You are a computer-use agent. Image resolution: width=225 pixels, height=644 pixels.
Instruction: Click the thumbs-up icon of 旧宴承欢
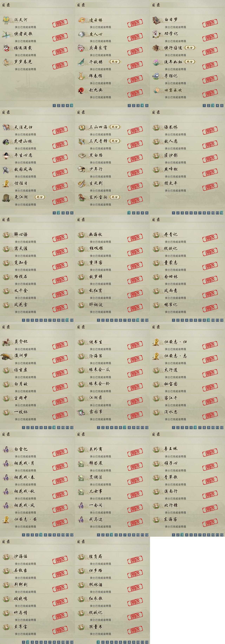(x=156, y=90)
